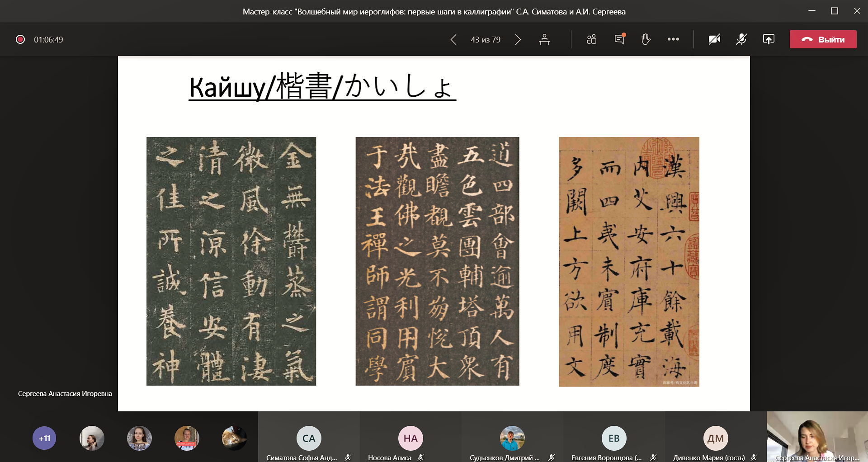Open the share screen tray
The image size is (868, 462).
click(x=769, y=40)
